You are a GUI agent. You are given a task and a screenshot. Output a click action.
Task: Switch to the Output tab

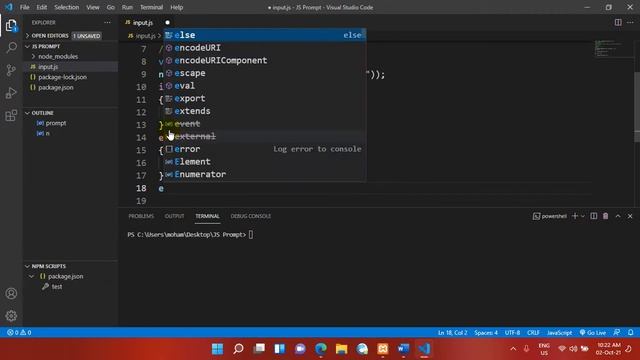point(174,216)
